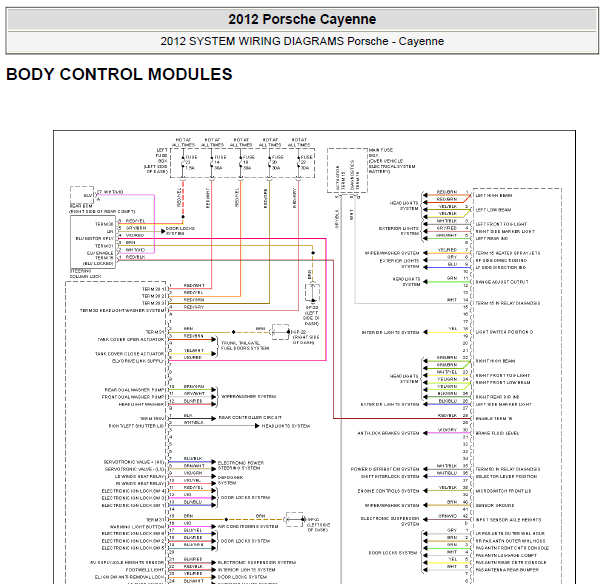The image size is (602, 584).
Task: Click the 'POWER DISTRIBUTION SYSTEM' reference
Action: coord(385,469)
